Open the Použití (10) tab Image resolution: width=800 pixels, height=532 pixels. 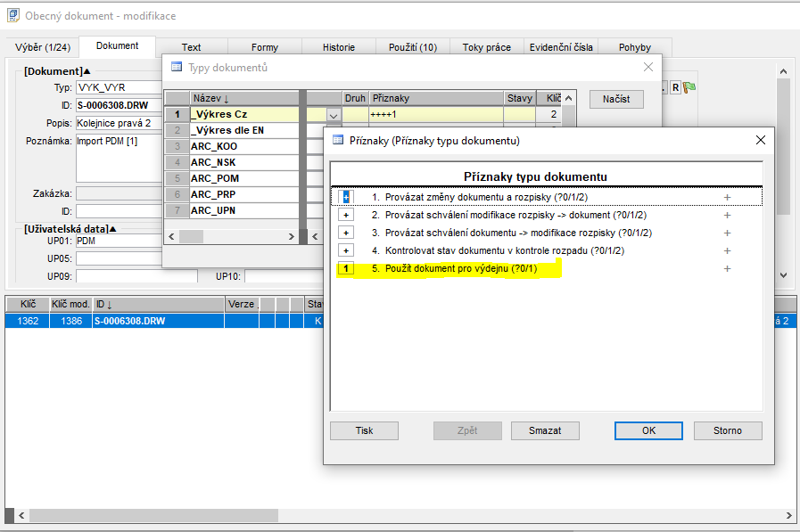pyautogui.click(x=413, y=47)
